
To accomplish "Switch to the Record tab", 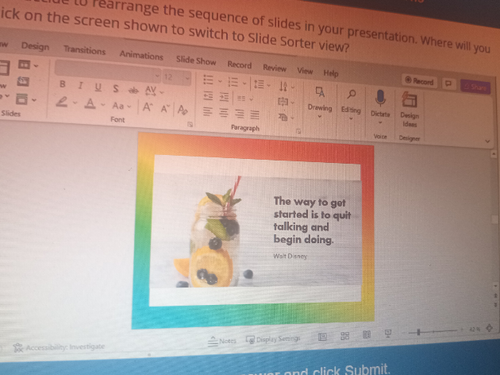I will coord(239,64).
